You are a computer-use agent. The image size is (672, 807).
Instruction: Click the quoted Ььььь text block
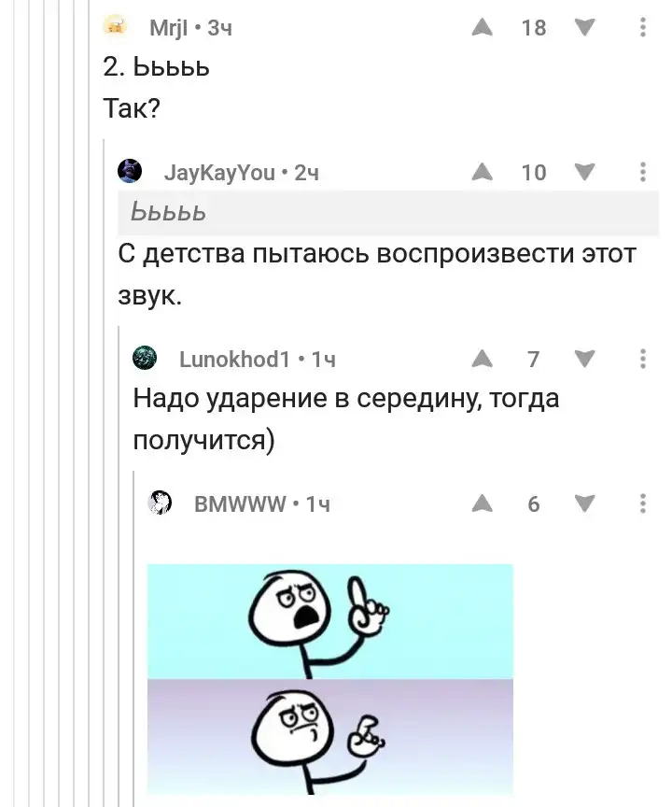[387, 213]
